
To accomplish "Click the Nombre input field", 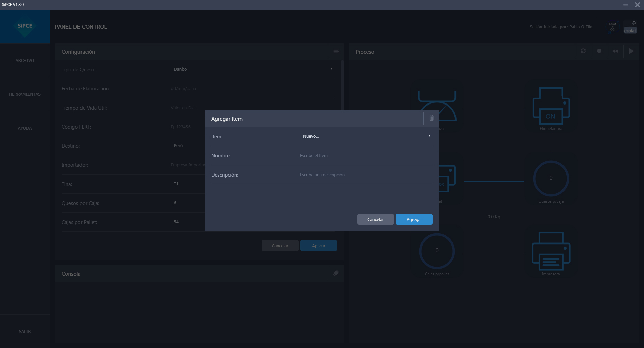I will coord(365,156).
